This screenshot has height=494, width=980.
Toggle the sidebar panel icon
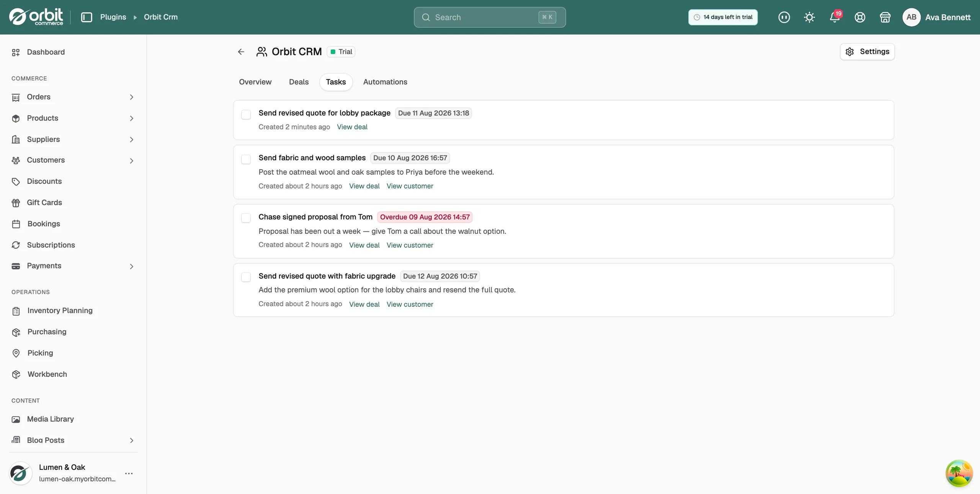[x=87, y=17]
